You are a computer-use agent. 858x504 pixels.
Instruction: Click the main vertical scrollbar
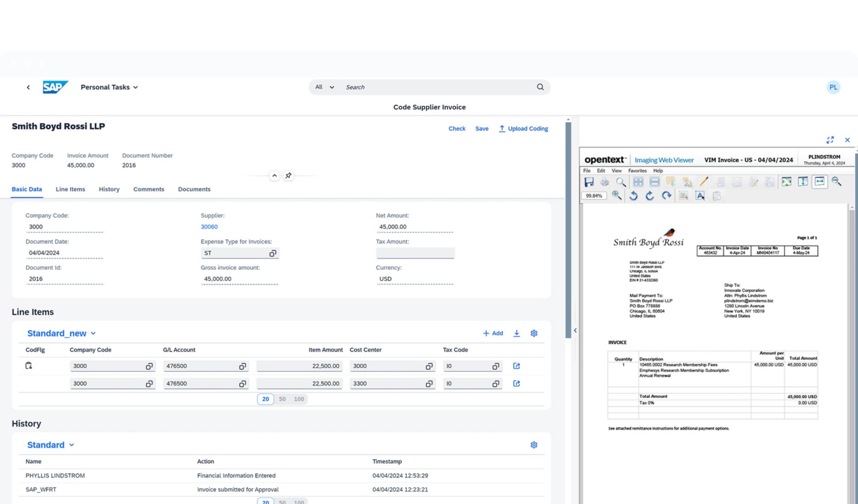pyautogui.click(x=568, y=229)
